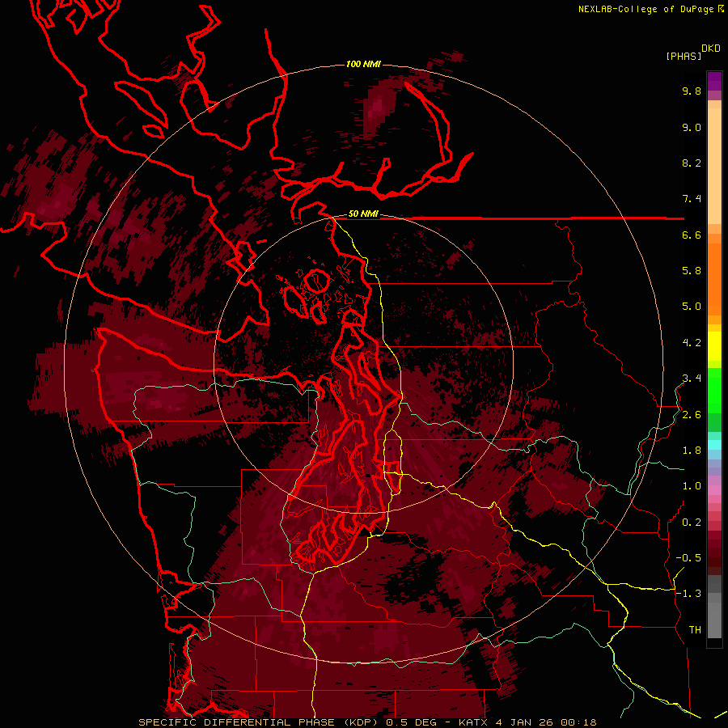Click the 100 NMI range ring label

pyautogui.click(x=363, y=64)
